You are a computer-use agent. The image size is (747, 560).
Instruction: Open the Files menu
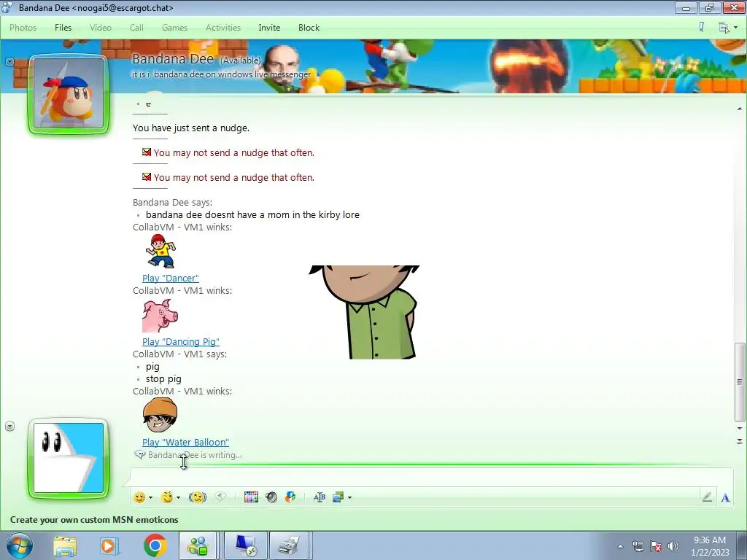[63, 28]
